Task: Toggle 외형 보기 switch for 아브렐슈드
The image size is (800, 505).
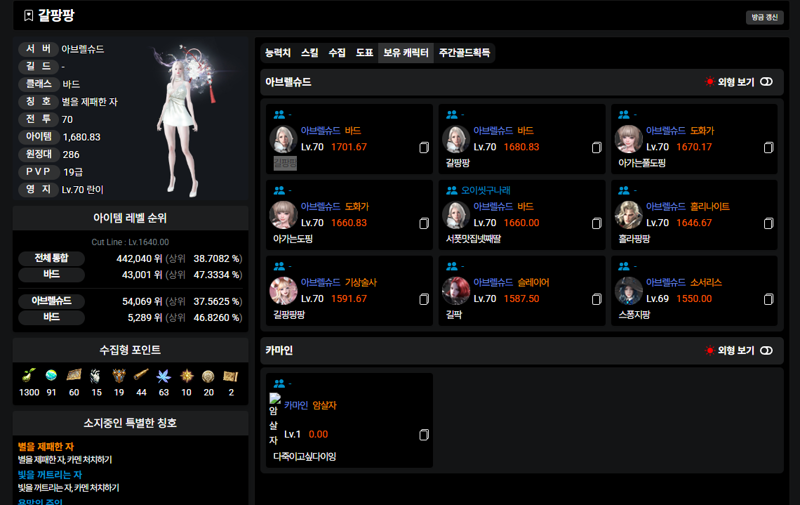Action: pyautogui.click(x=766, y=82)
